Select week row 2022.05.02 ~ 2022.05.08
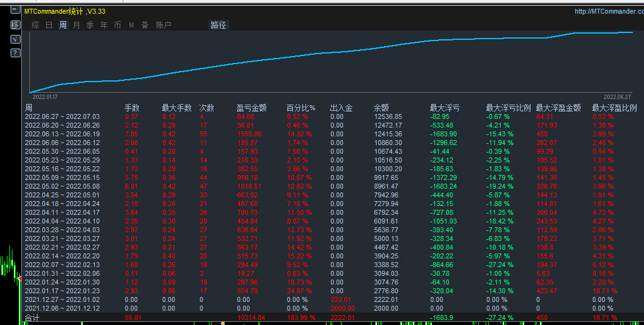 62,186
